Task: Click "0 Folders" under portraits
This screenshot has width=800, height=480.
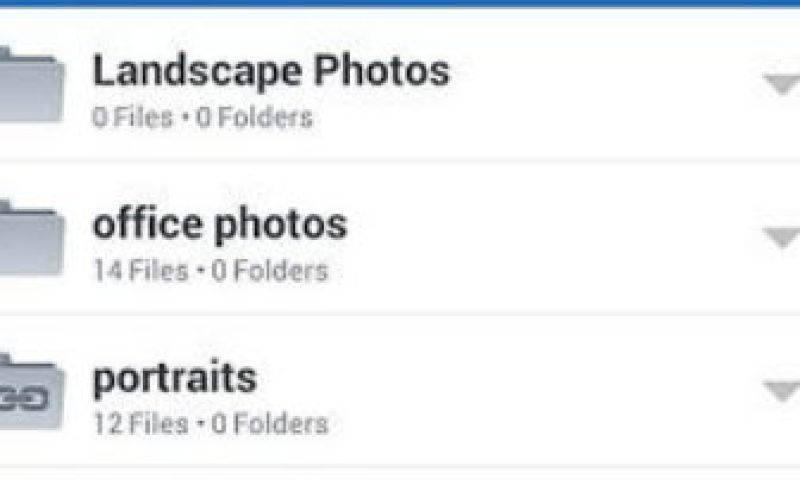Action: 269,423
